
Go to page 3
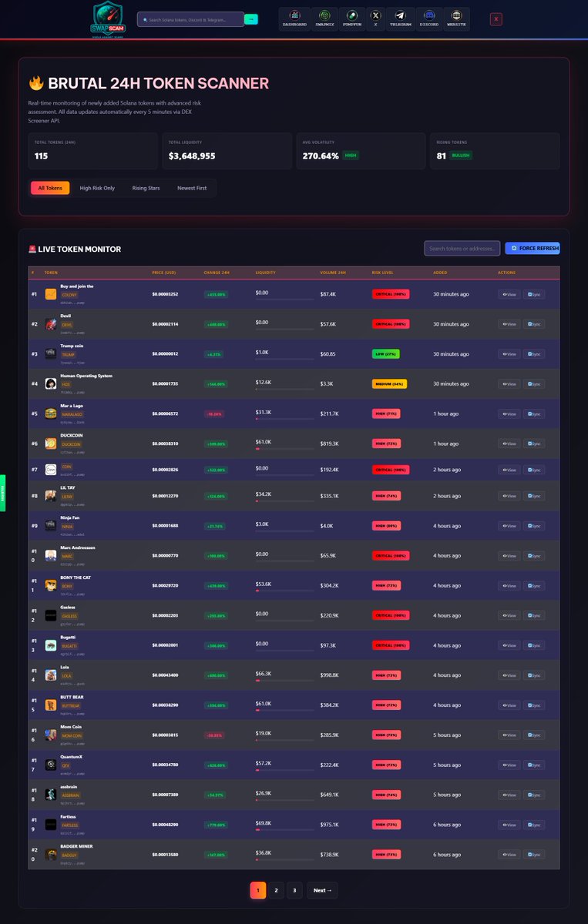coord(295,890)
